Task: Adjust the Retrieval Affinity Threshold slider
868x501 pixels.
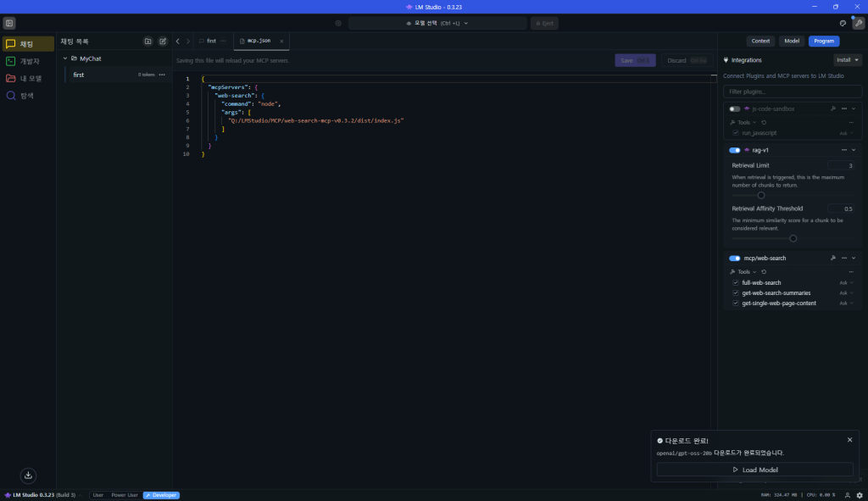Action: (793, 238)
